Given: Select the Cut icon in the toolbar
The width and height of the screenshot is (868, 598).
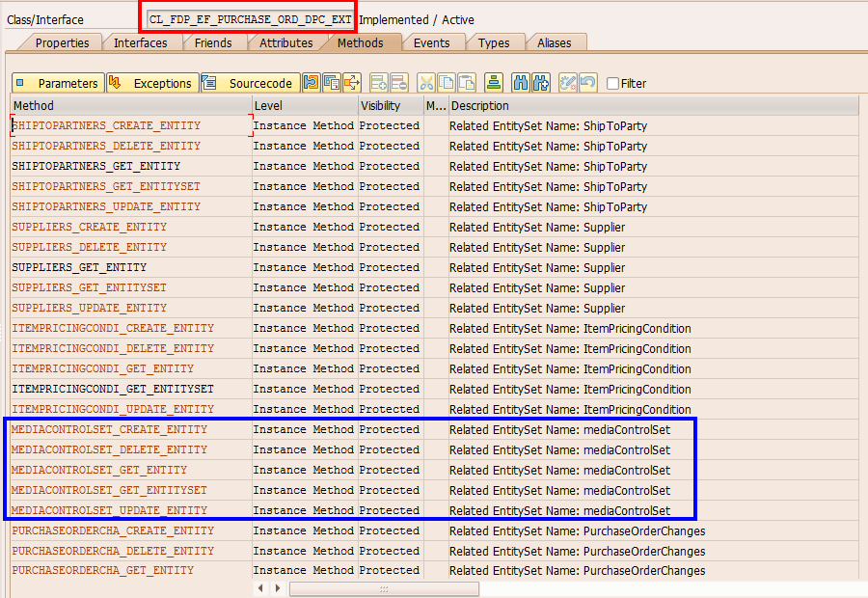Looking at the screenshot, I should [425, 83].
